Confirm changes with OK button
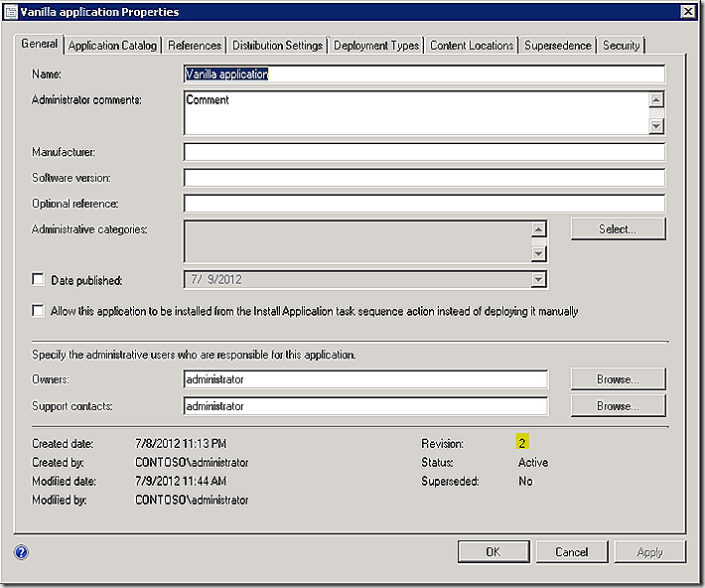Image resolution: width=705 pixels, height=588 pixels. click(x=493, y=551)
